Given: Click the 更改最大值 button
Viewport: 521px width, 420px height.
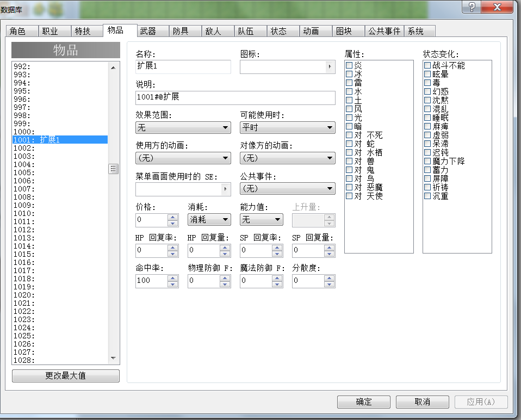Looking at the screenshot, I should (x=66, y=376).
